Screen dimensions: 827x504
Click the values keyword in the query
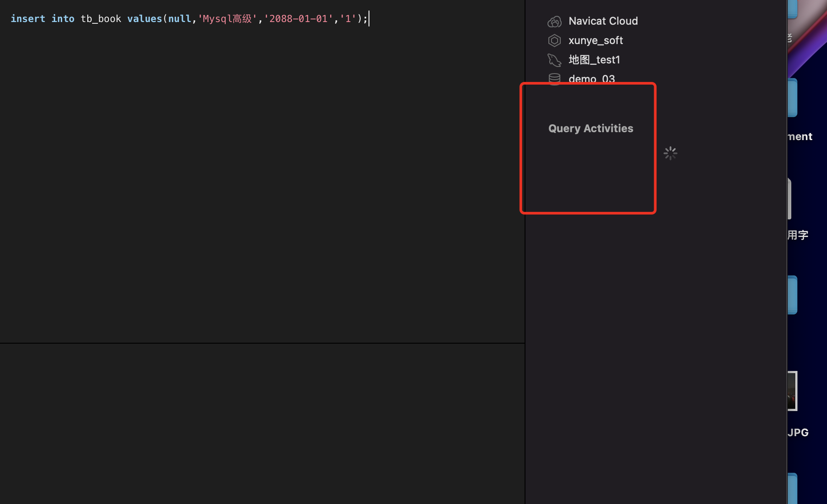pyautogui.click(x=145, y=19)
